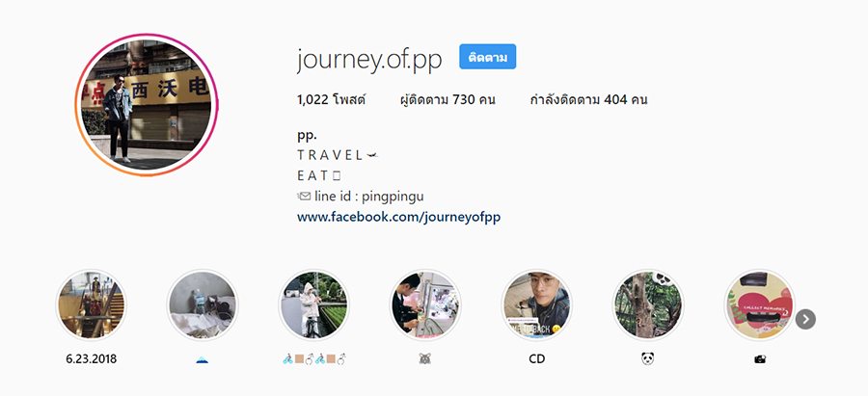This screenshot has height=396, width=868.
Task: Open the collect memories highlight thumbnail
Action: pos(760,305)
